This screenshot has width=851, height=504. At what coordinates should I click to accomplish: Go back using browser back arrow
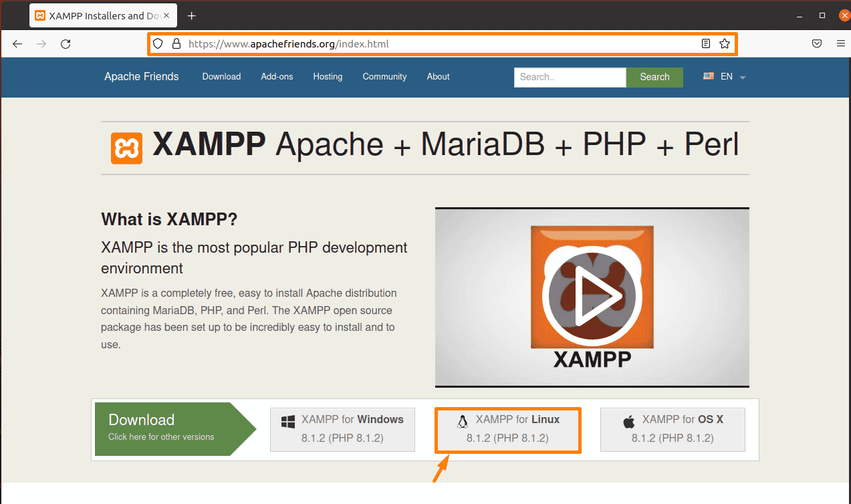(x=17, y=44)
